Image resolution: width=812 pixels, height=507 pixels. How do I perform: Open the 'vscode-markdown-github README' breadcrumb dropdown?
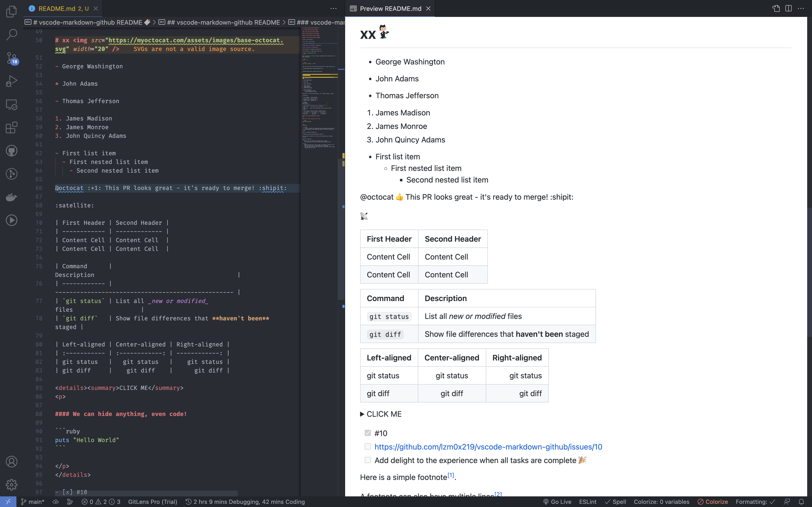pos(224,22)
